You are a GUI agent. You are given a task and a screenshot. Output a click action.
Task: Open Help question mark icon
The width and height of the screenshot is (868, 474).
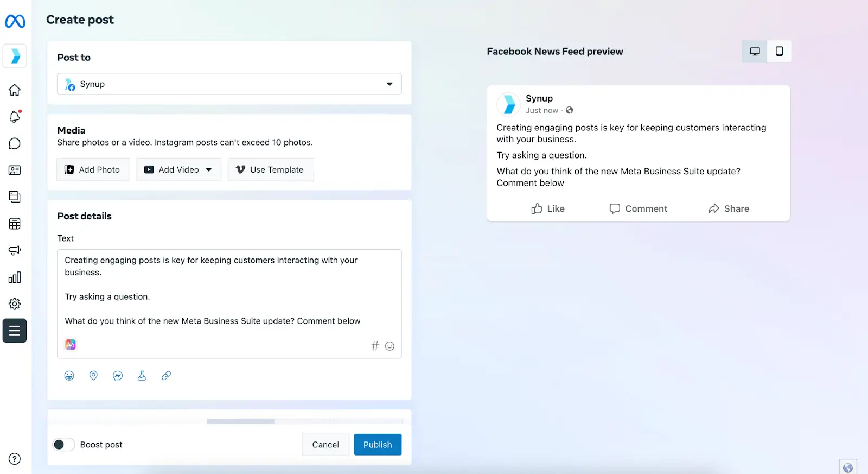(15, 459)
